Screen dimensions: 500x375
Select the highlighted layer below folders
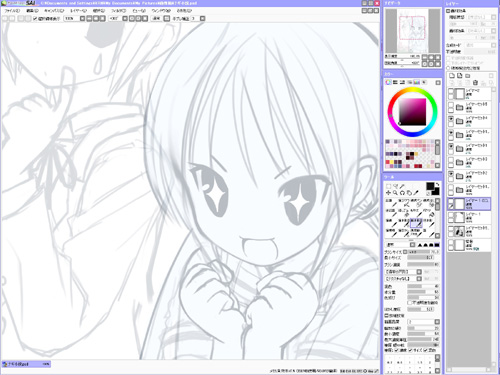coord(469,204)
